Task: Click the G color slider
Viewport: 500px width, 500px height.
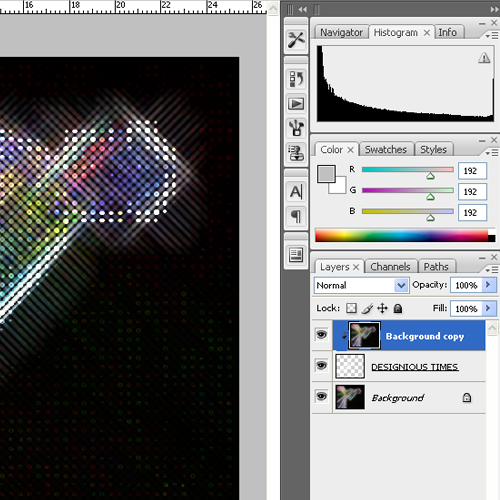Action: [408, 190]
